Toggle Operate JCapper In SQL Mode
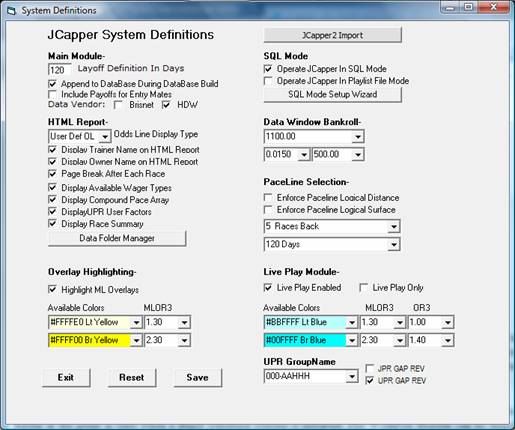Viewport: 515px width, 430px height. 268,69
